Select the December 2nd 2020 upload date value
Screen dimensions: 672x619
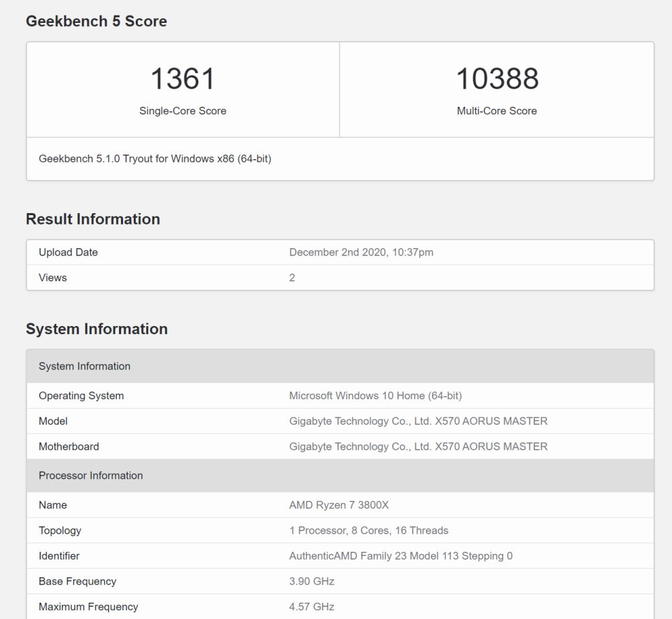tap(362, 252)
